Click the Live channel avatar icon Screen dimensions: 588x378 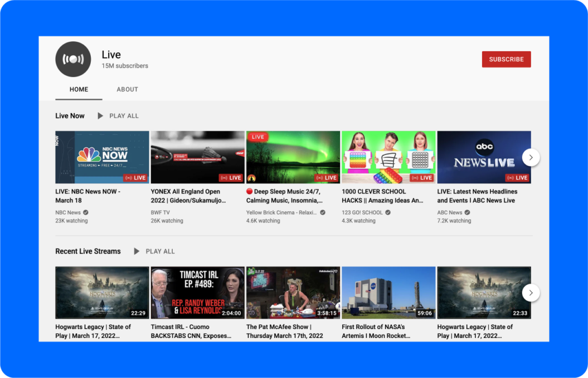pos(73,59)
